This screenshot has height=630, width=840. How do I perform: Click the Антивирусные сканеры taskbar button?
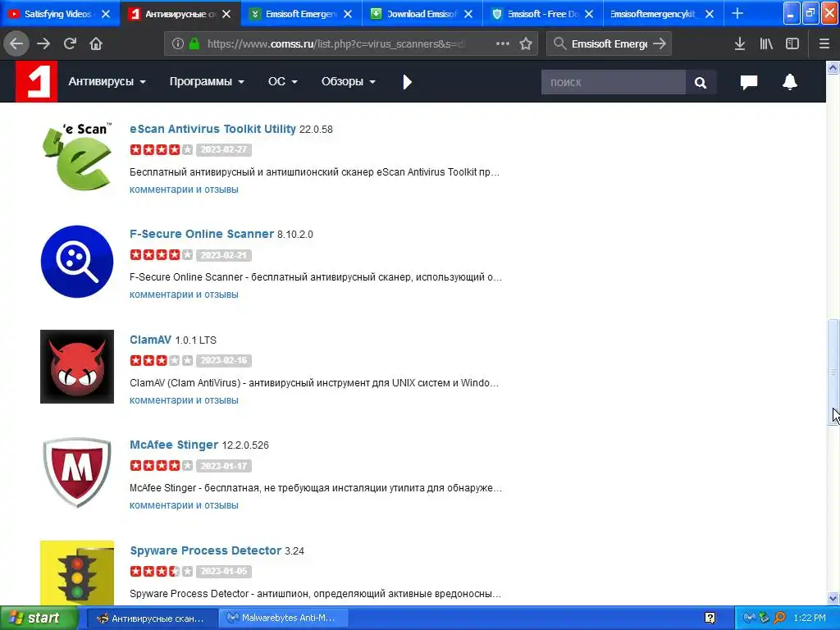152,619
